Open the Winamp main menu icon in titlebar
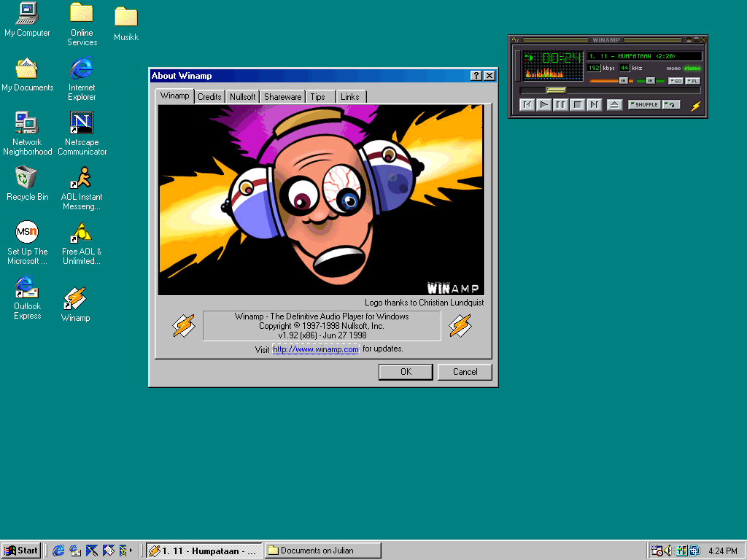The image size is (747, 560). (x=515, y=40)
